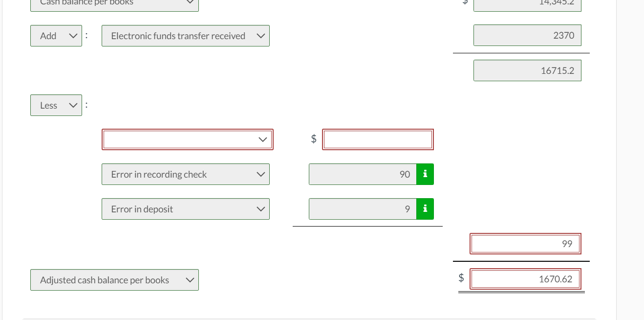Click the chevron on Adjusted cash balance per books

click(x=190, y=279)
